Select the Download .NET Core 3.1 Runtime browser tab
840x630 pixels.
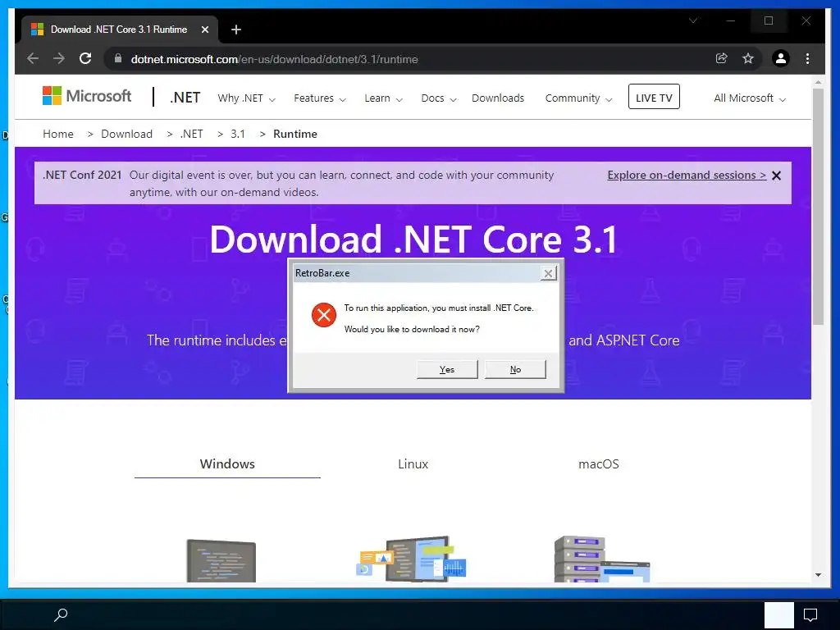click(119, 30)
